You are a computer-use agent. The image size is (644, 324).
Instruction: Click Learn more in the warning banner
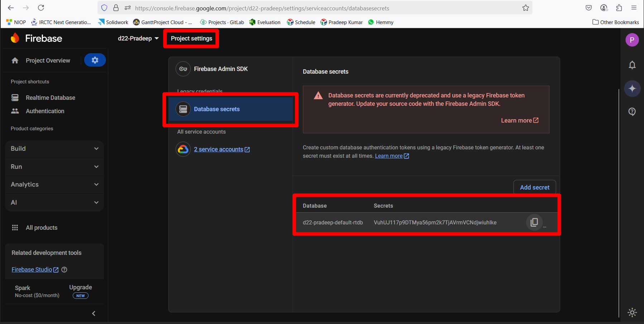(519, 120)
